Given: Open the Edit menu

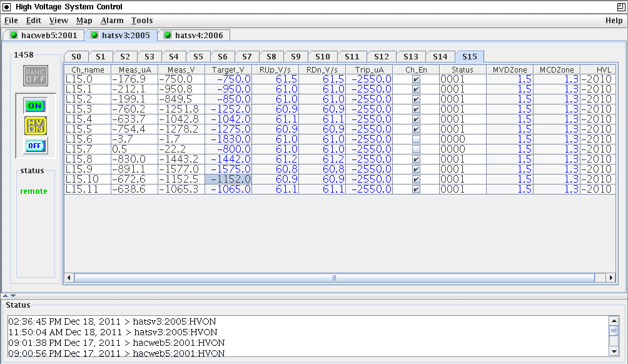Looking at the screenshot, I should click(34, 21).
